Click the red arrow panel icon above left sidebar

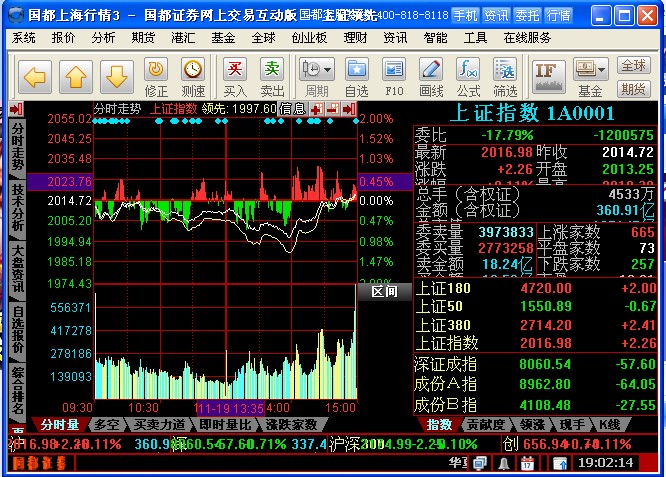click(17, 110)
